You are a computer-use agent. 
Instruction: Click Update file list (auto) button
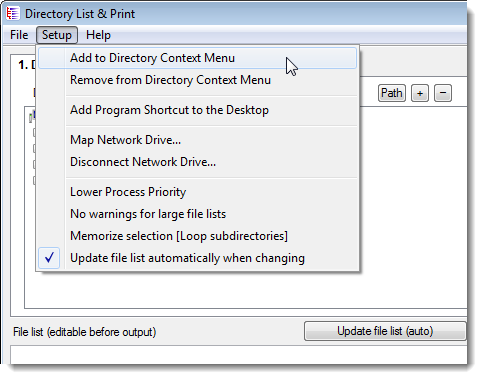click(x=385, y=331)
